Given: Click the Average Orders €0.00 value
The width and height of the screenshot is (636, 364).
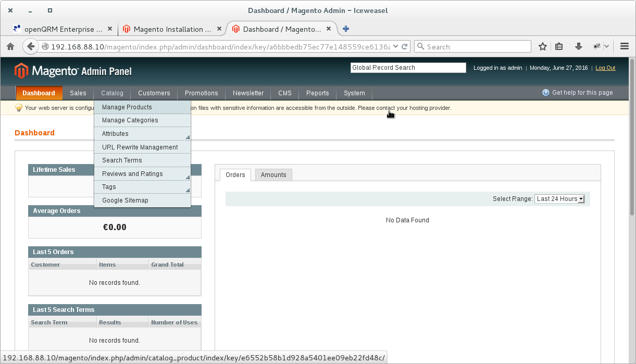Looking at the screenshot, I should click(115, 227).
